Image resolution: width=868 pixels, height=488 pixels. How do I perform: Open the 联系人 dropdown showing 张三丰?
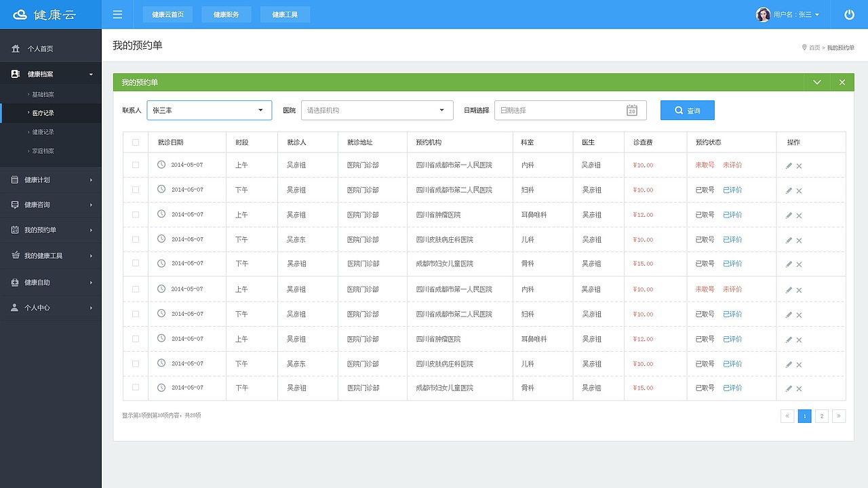click(210, 110)
